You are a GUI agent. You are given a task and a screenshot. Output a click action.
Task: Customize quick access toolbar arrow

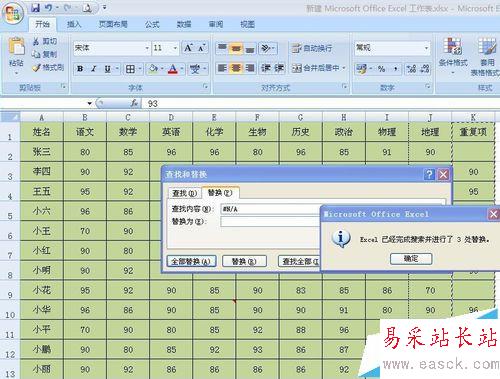[104, 8]
